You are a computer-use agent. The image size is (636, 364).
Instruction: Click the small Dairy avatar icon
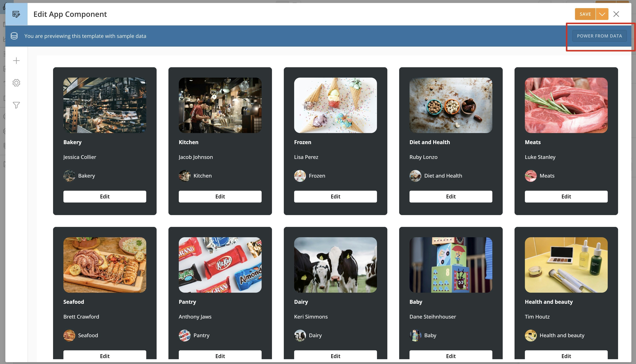click(x=300, y=336)
